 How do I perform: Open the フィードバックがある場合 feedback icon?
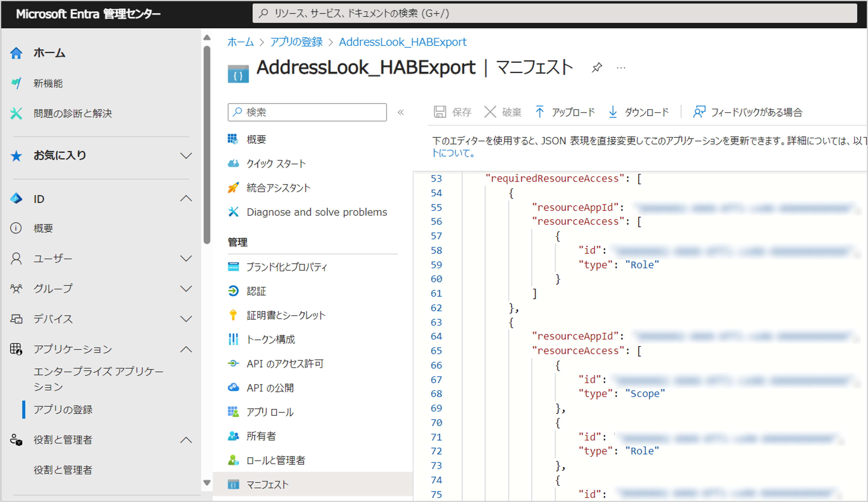[x=699, y=112]
